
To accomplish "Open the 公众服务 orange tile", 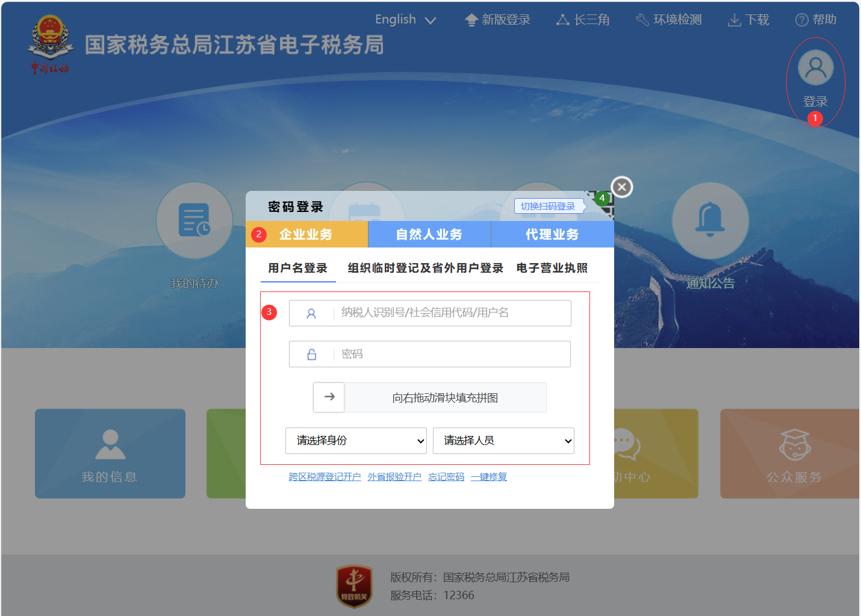I will click(x=790, y=453).
